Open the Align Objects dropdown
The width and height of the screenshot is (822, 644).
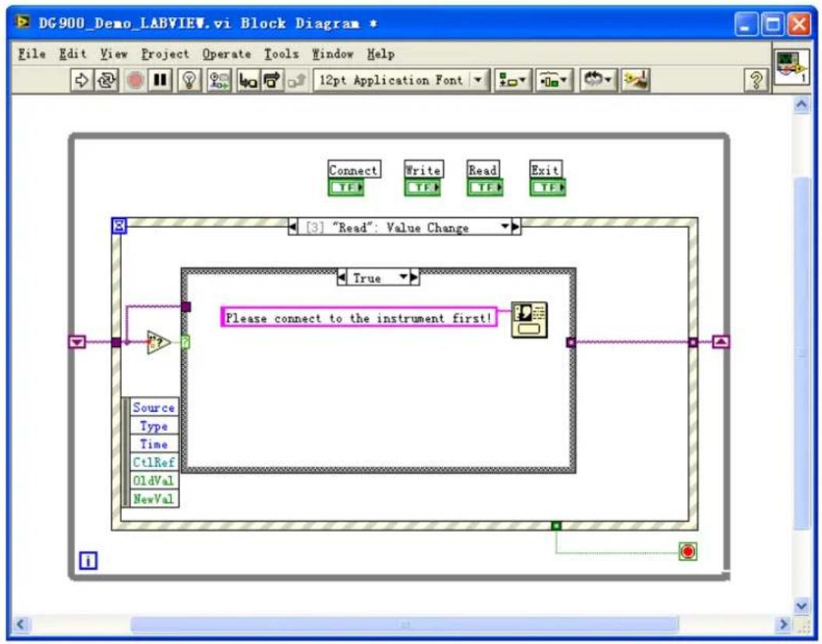512,80
